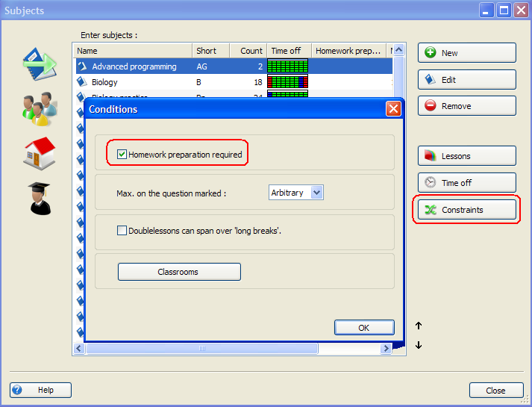The image size is (532, 407).
Task: Click the Constraints button
Action: click(466, 210)
